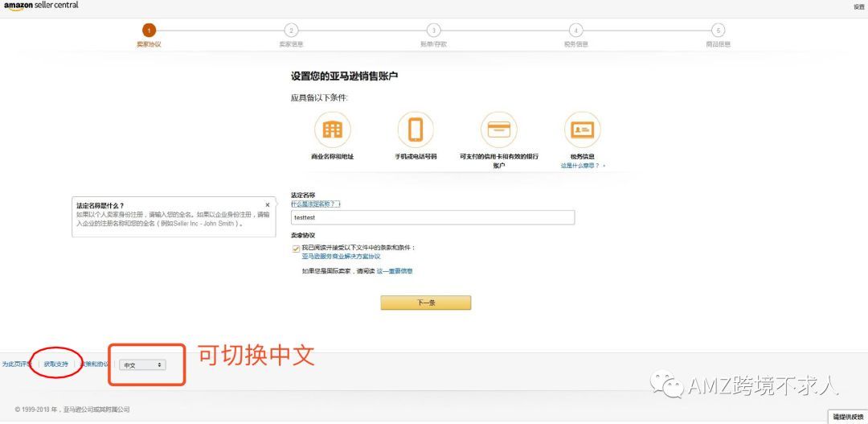The height and width of the screenshot is (424, 868).
Task: Click the mobile phone number icon
Action: (416, 130)
